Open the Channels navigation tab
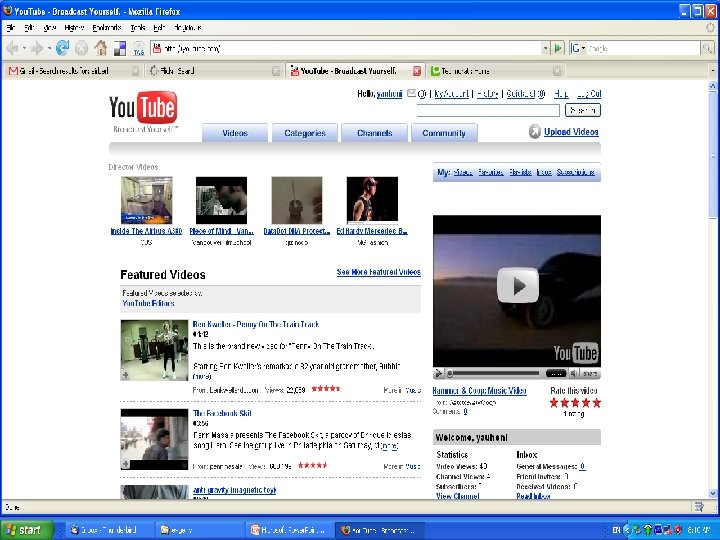The image size is (720, 540). click(374, 133)
